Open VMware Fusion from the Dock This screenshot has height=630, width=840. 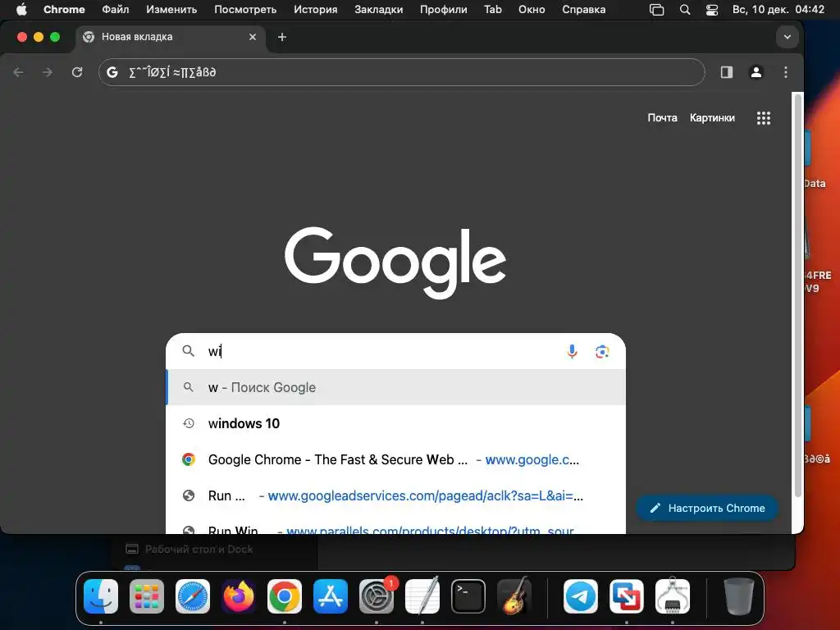point(627,596)
